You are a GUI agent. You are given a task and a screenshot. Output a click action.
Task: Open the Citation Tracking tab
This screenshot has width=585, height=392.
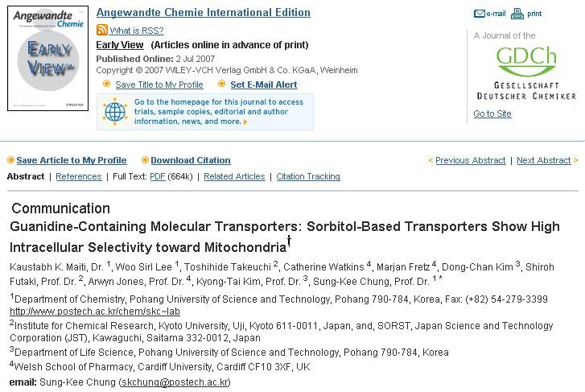[308, 176]
